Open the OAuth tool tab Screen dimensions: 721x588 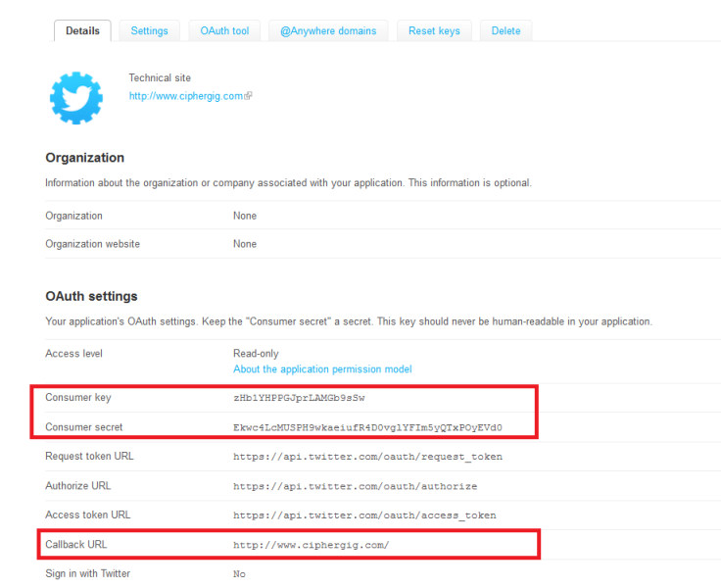coord(224,30)
